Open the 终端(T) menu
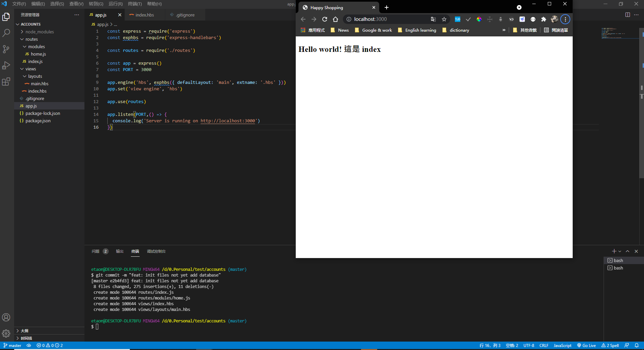Viewport: 644px width, 350px height. coord(135,4)
